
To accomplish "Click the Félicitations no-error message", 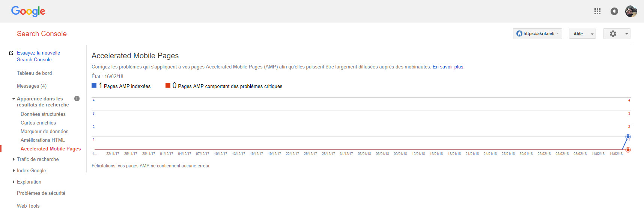I will (x=151, y=165).
